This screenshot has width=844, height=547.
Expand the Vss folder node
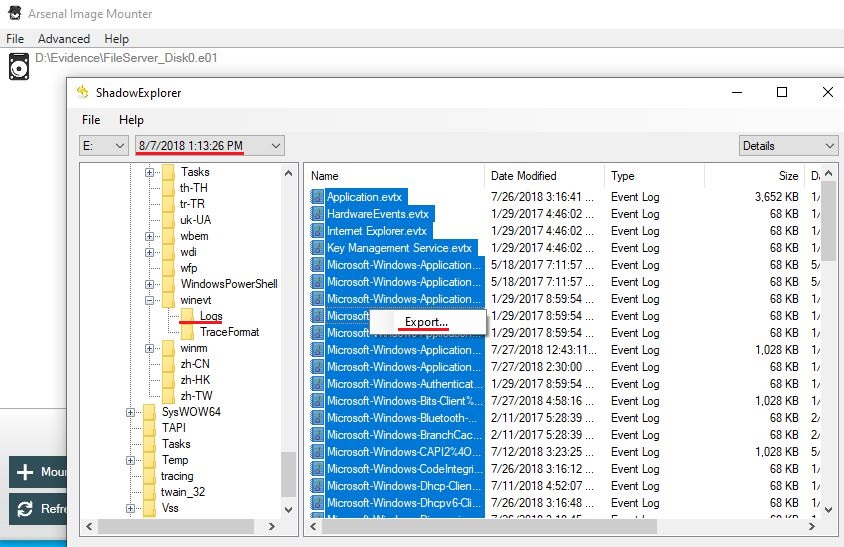point(130,508)
